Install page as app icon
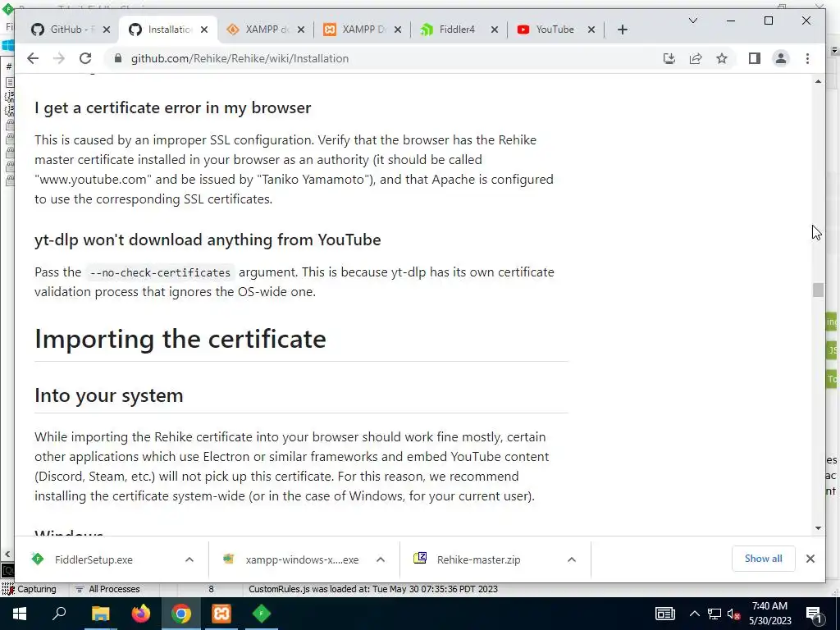 point(669,58)
